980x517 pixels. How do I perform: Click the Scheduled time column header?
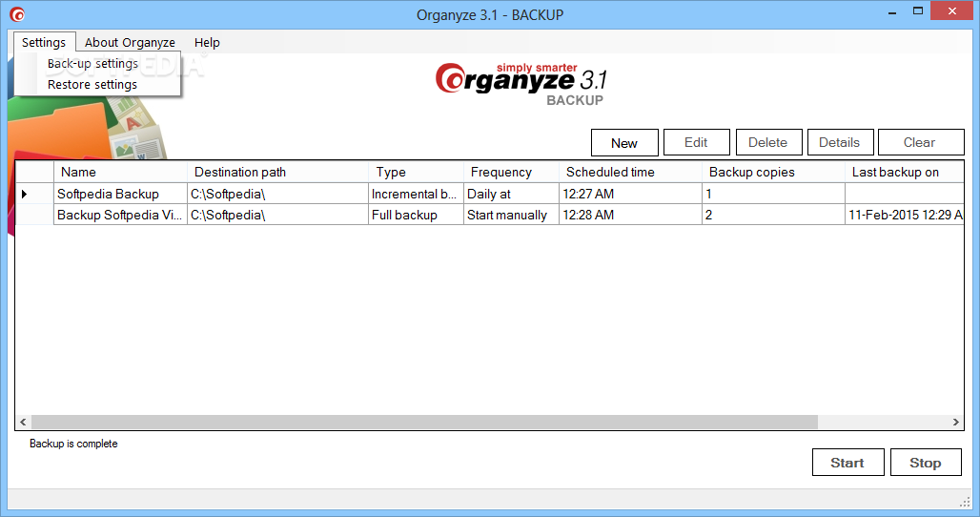(631, 172)
